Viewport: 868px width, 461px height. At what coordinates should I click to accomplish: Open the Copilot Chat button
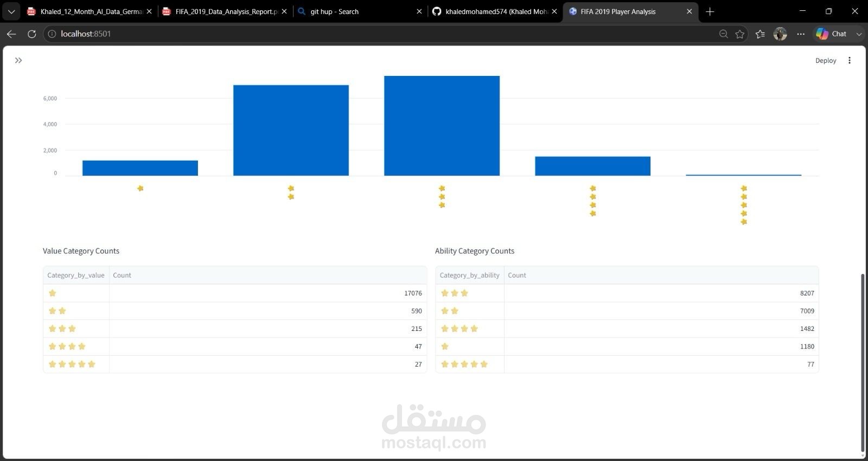tap(832, 34)
